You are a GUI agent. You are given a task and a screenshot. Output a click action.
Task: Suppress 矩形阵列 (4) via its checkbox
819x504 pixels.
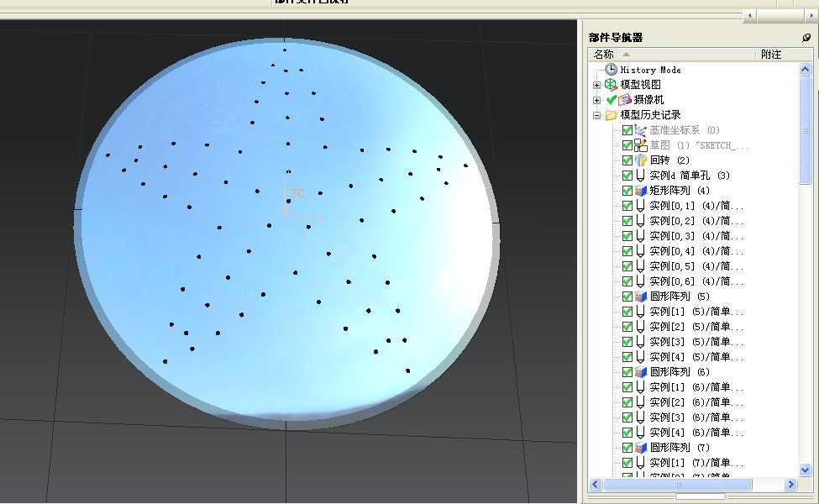(x=627, y=191)
